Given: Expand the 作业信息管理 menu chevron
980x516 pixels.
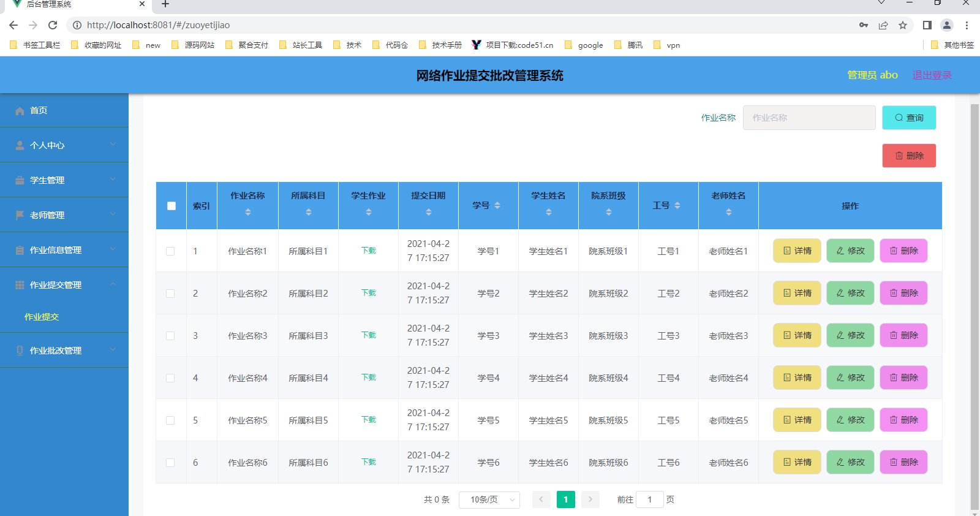Looking at the screenshot, I should coord(113,249).
